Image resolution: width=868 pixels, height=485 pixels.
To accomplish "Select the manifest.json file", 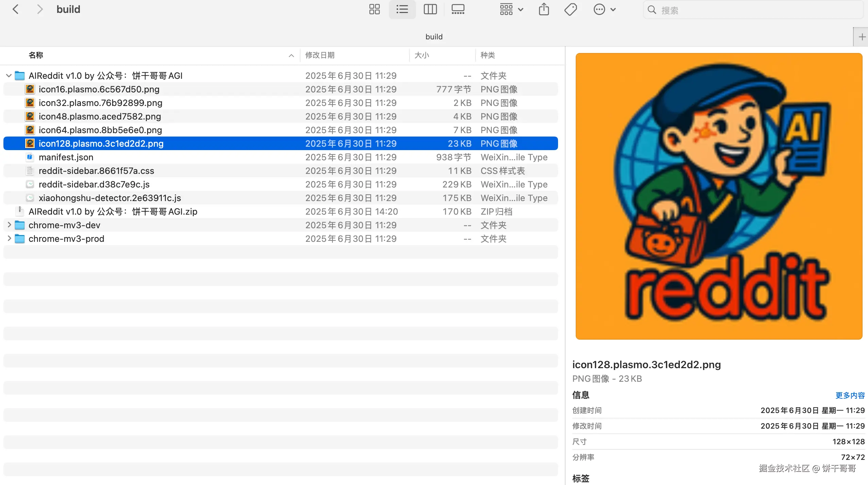I will point(66,157).
